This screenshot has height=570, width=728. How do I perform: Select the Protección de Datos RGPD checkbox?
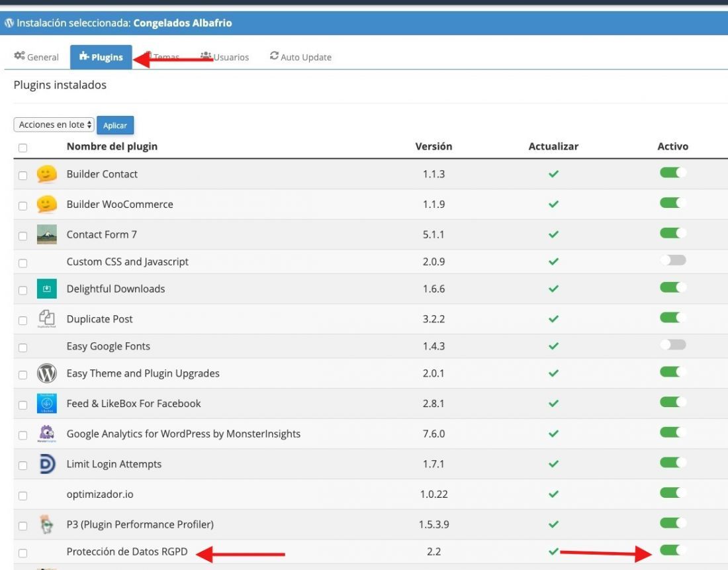pos(23,553)
